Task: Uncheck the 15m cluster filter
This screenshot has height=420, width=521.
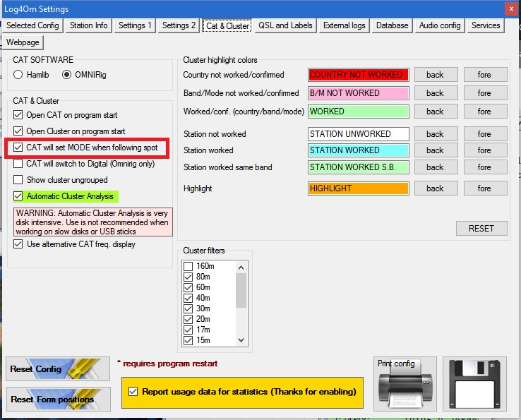Action: point(188,340)
